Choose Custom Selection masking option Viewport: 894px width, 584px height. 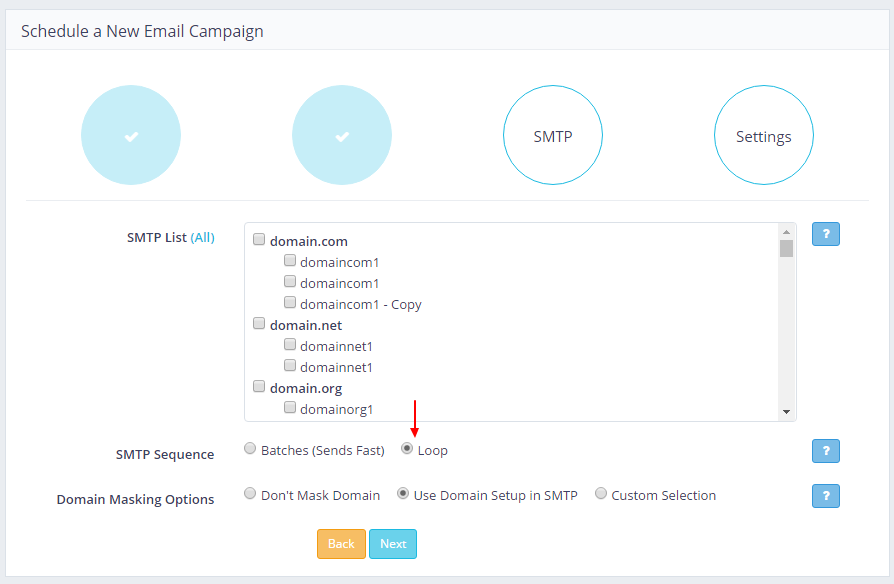[601, 494]
